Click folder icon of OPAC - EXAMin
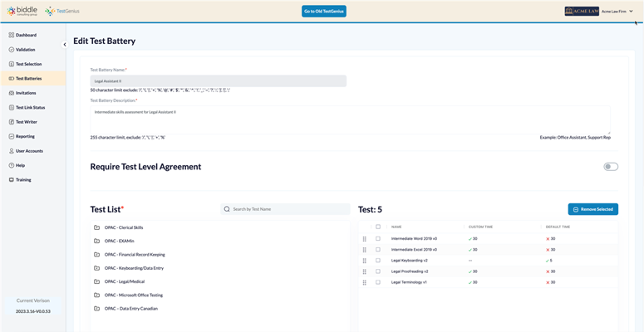 click(x=96, y=241)
